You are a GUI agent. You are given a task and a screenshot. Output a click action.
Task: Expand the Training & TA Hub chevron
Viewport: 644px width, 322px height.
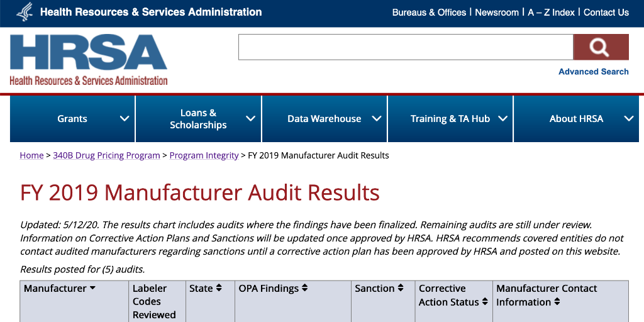click(502, 119)
